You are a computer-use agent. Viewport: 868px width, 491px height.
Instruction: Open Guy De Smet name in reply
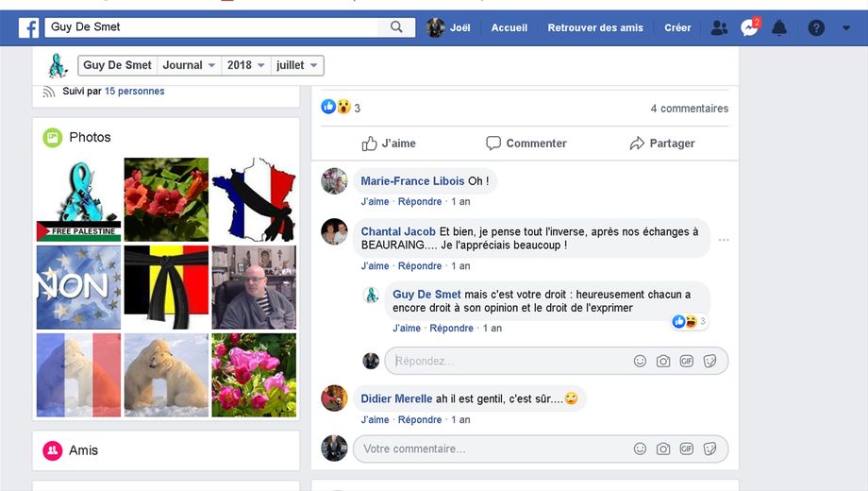pos(426,295)
